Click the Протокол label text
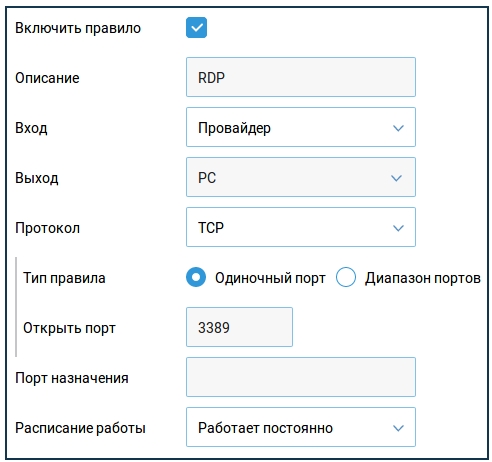Viewport: 492px width, 462px height. 47,228
